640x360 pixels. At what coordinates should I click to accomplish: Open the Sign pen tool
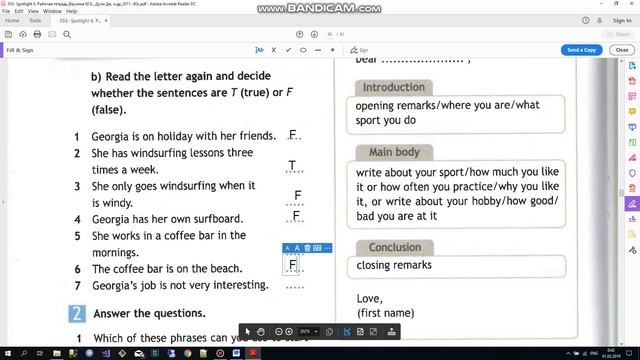point(359,50)
